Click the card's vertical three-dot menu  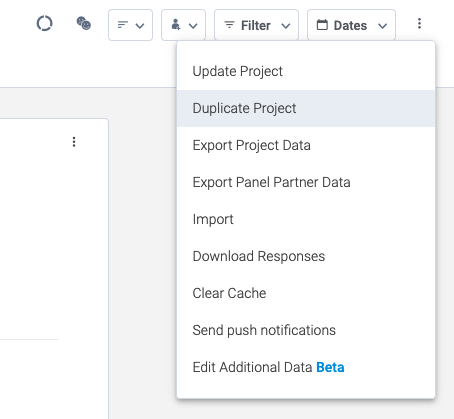(x=74, y=142)
